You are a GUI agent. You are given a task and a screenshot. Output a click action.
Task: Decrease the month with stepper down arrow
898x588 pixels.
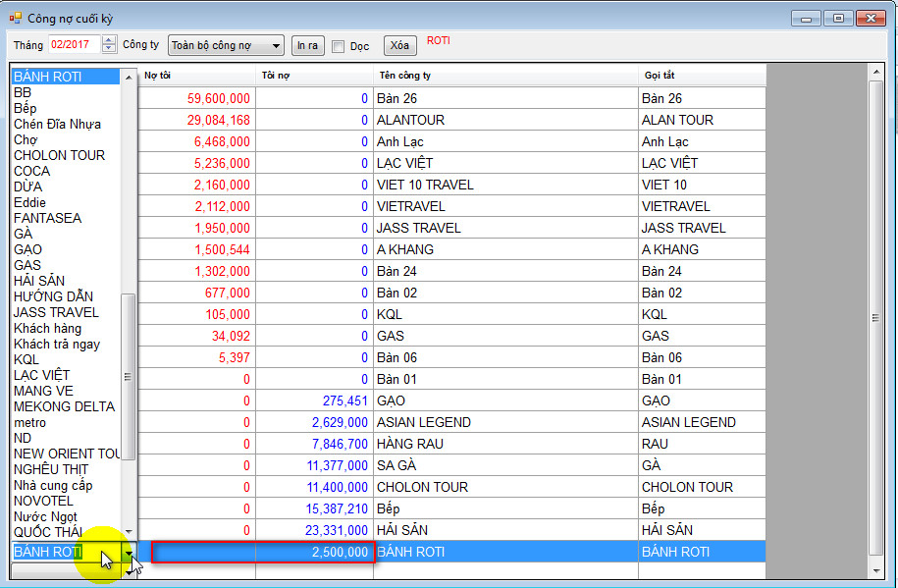click(109, 49)
